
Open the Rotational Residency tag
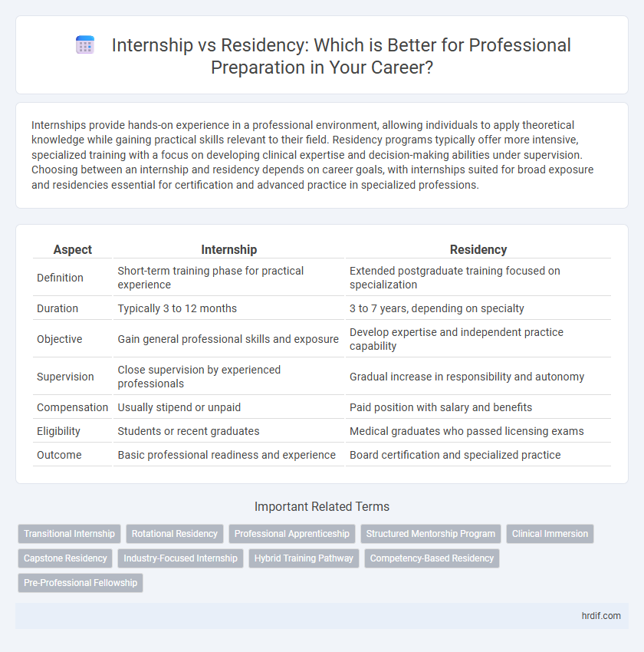(x=175, y=534)
